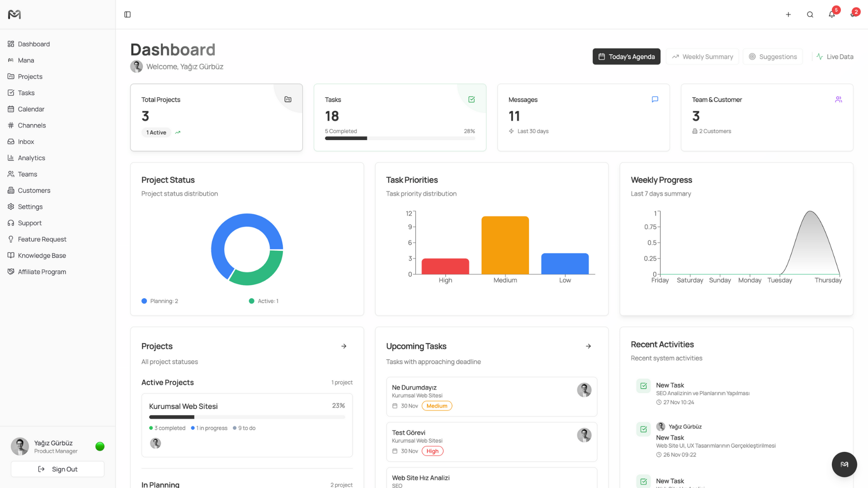Switch to Weekly Summary tab
This screenshot has height=488, width=868.
click(x=702, y=57)
